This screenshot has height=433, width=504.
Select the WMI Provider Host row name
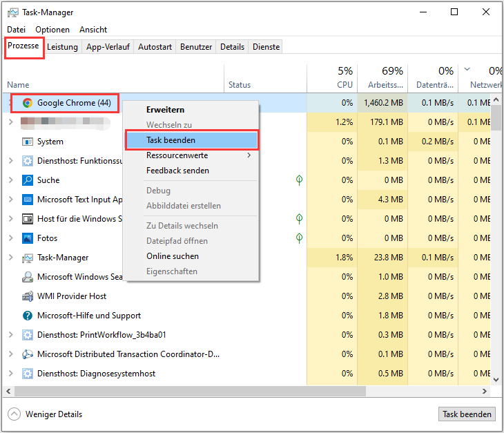[x=72, y=296]
